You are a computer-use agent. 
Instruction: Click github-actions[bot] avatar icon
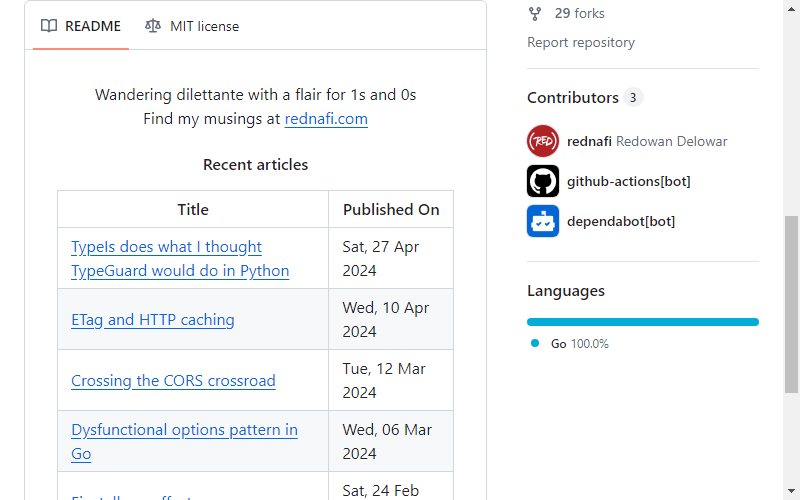[543, 181]
